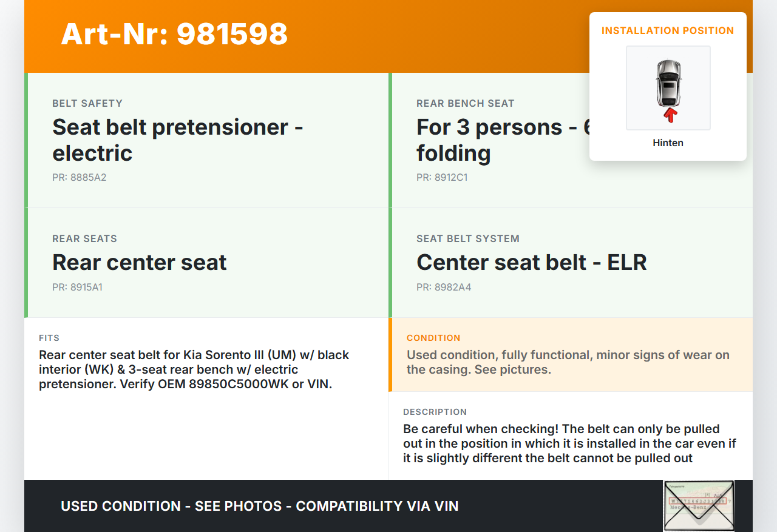
Task: Click the PR: 8885A2 code
Action: click(79, 178)
